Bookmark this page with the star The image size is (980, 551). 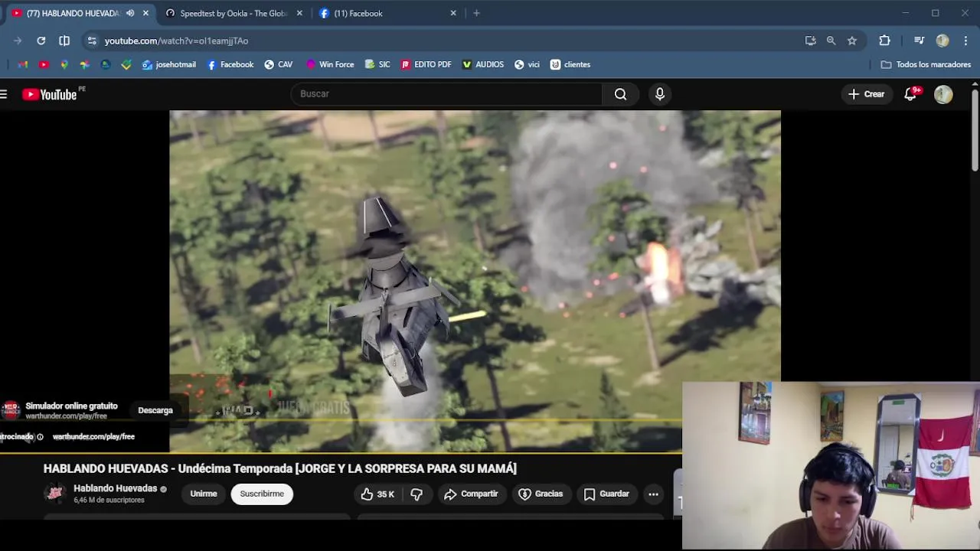(x=852, y=41)
